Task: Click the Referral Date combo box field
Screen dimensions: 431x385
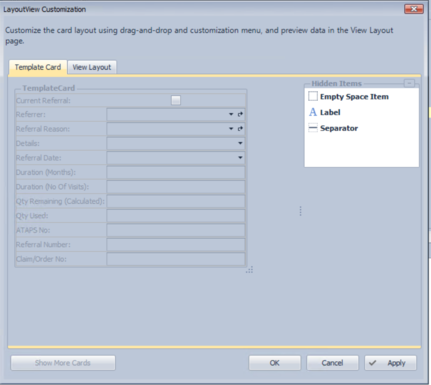Action: click(x=176, y=158)
